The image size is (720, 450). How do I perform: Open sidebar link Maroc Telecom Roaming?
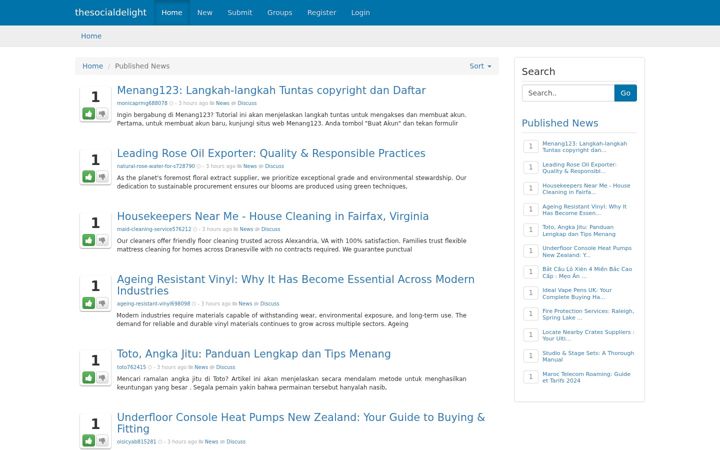pos(586,377)
